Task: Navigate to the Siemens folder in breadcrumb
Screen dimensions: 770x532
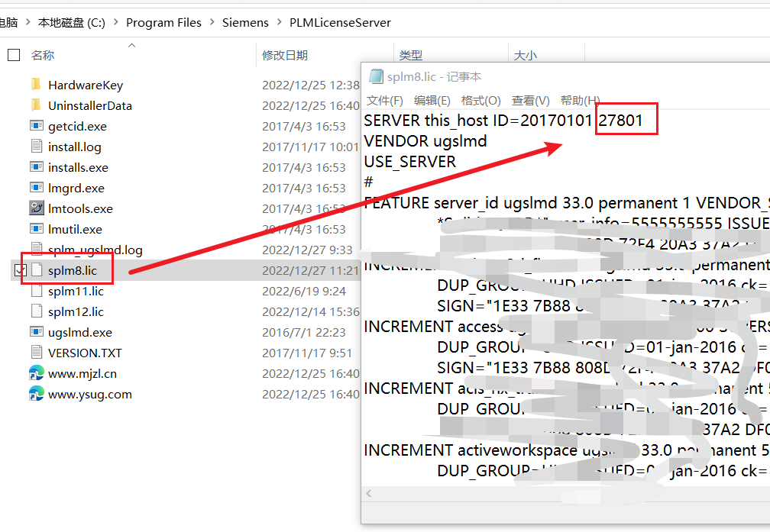Action: pos(245,23)
